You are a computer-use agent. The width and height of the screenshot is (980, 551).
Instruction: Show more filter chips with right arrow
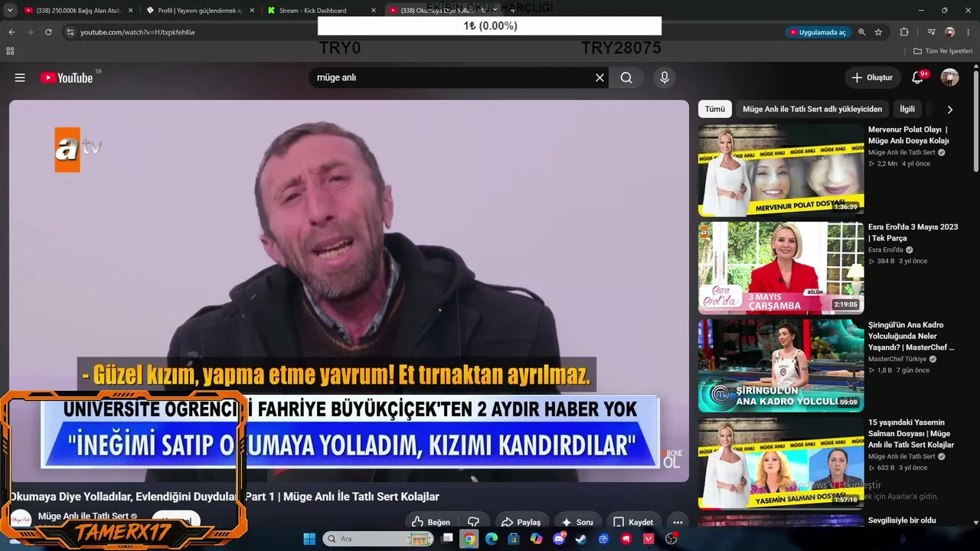tap(950, 109)
